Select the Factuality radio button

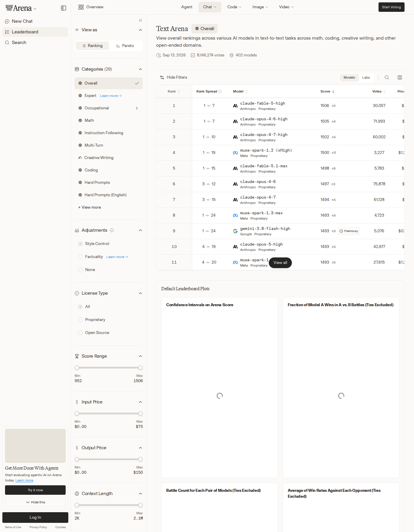(x=80, y=257)
